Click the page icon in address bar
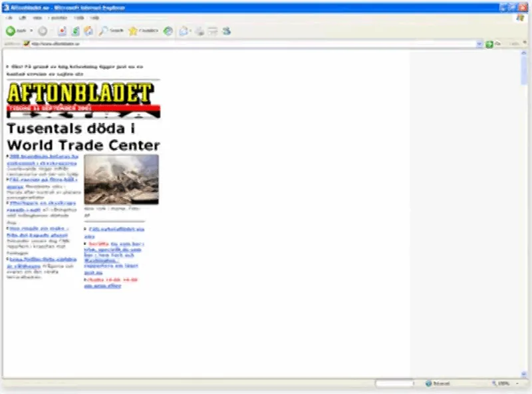The width and height of the screenshot is (532, 394). point(27,43)
